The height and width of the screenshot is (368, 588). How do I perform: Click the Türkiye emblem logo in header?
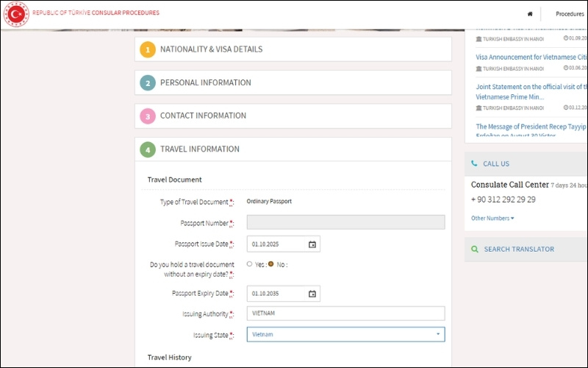(x=15, y=13)
